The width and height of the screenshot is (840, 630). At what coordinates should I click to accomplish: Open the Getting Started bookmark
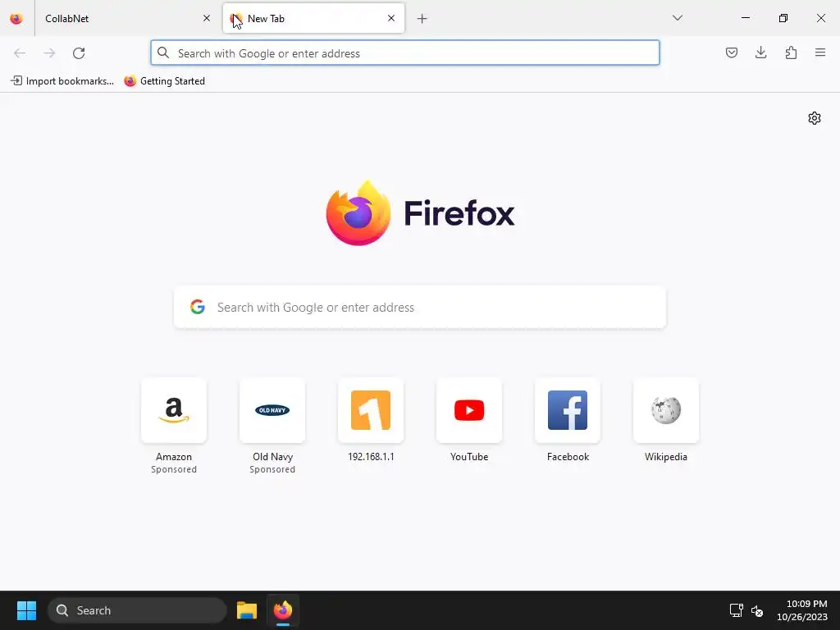164,81
